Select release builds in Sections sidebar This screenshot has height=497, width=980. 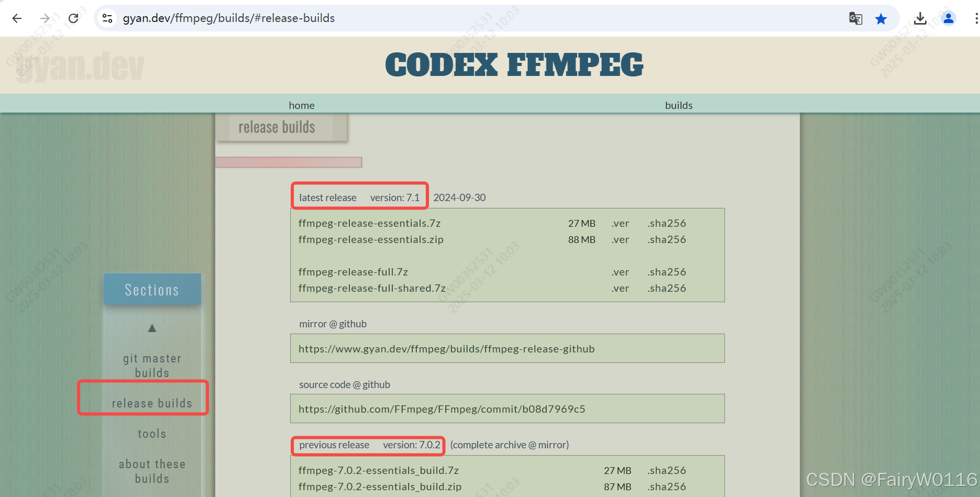click(152, 403)
